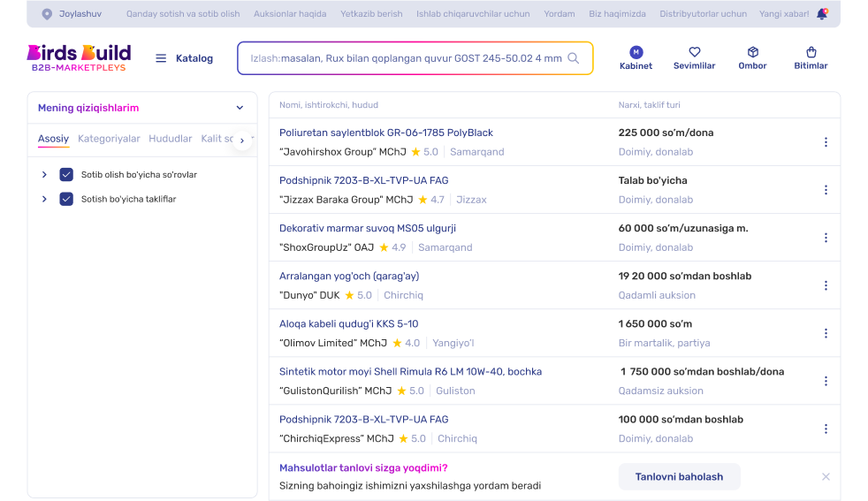This screenshot has width=868, height=501.
Task: Open the Katalog hamburger menu icon
Action: click(161, 58)
